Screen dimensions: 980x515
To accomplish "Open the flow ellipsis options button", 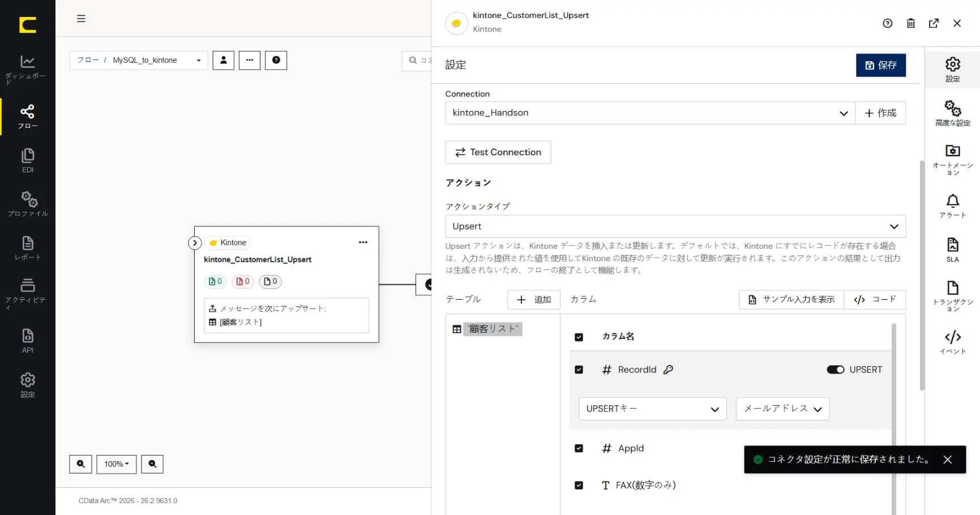I will pyautogui.click(x=250, y=60).
